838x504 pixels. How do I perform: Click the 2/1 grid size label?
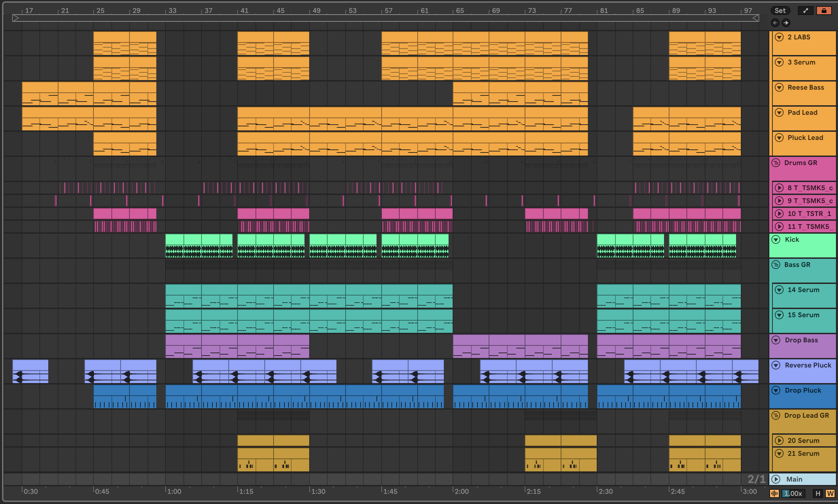point(756,479)
